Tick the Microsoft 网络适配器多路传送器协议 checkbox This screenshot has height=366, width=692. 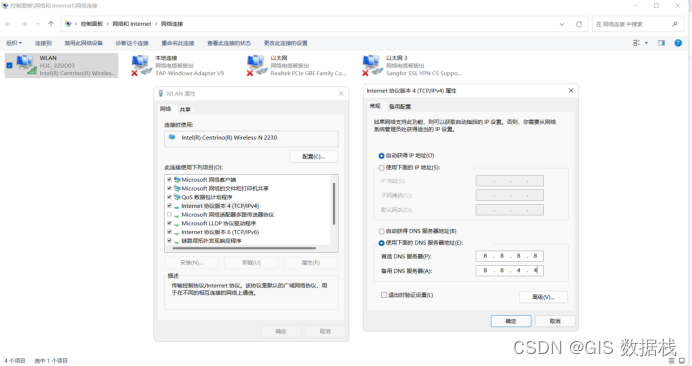(x=169, y=215)
